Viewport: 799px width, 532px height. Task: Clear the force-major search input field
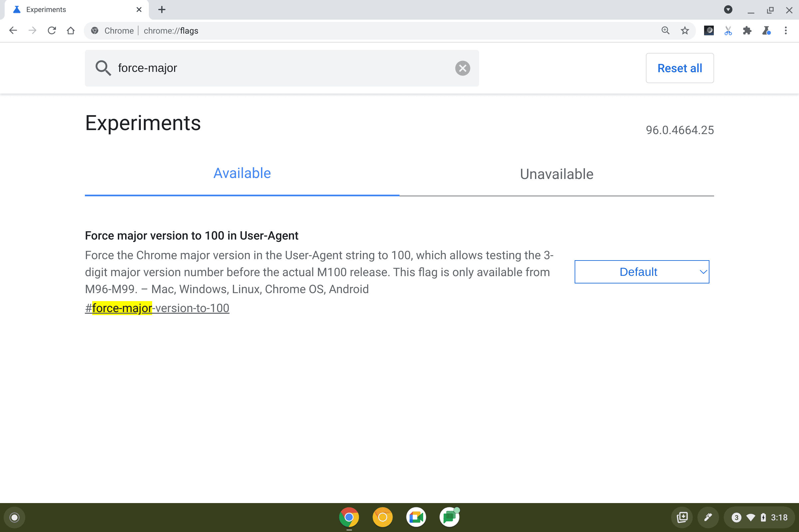tap(463, 67)
